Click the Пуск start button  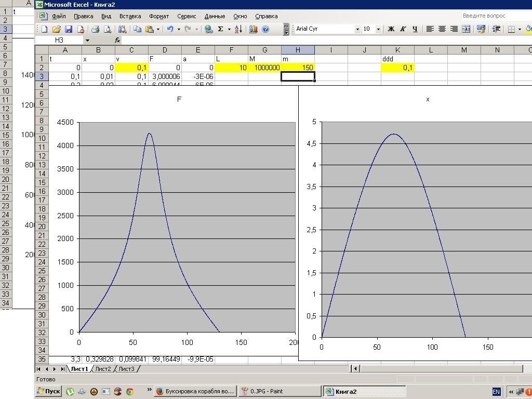49,391
